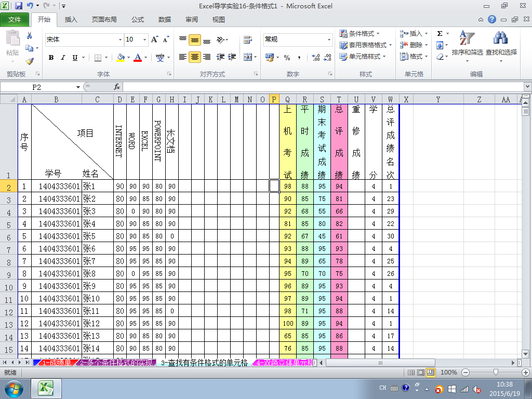Switch to sheet tab 1-成绩单
532x399 pixels.
56,363
